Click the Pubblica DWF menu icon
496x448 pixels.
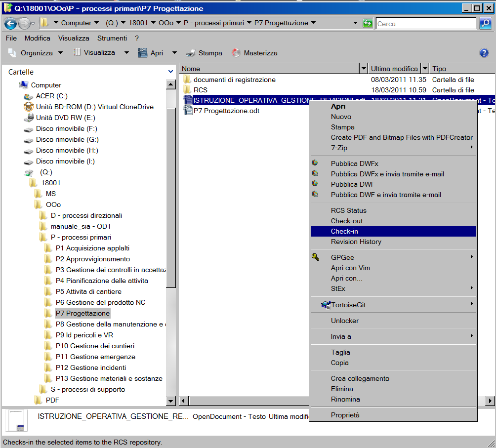(x=315, y=184)
